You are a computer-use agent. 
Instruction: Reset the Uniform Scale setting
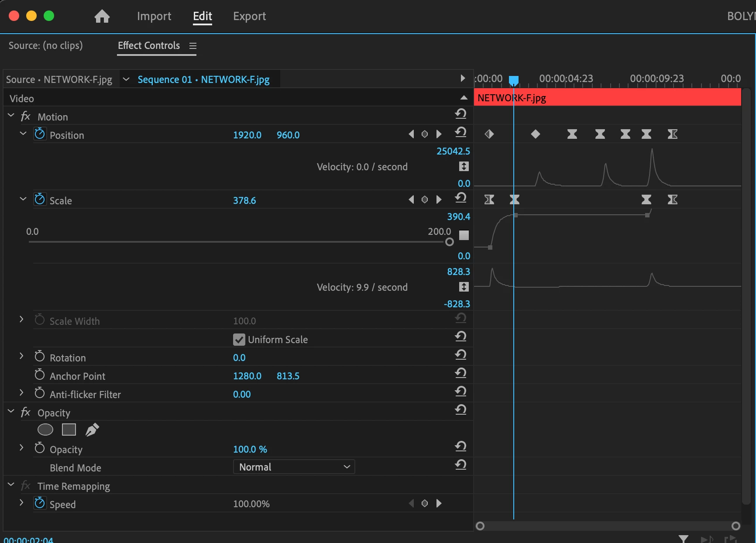point(460,337)
